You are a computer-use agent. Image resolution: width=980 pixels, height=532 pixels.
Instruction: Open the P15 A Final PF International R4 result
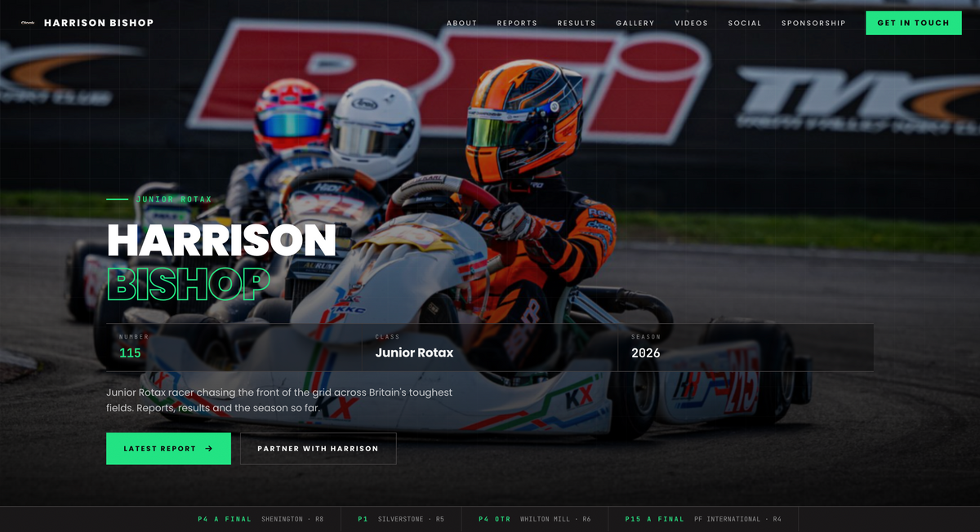tap(703, 519)
